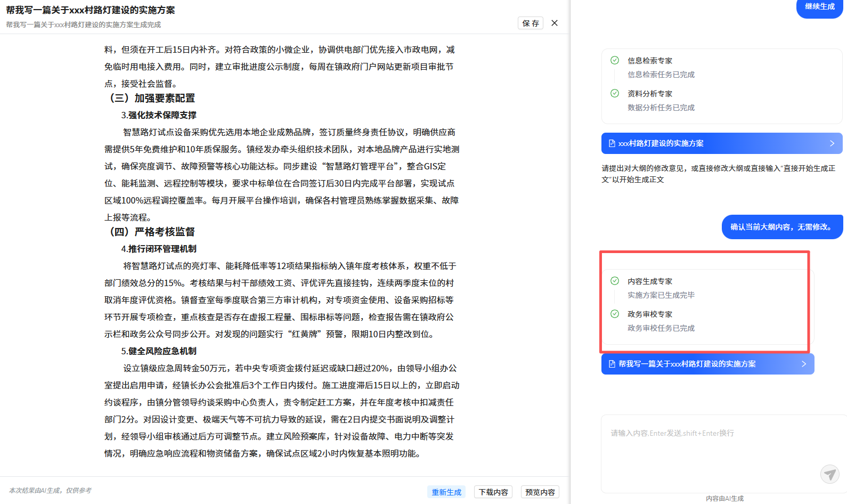Click the heading （三）加强要素配置

click(x=152, y=98)
